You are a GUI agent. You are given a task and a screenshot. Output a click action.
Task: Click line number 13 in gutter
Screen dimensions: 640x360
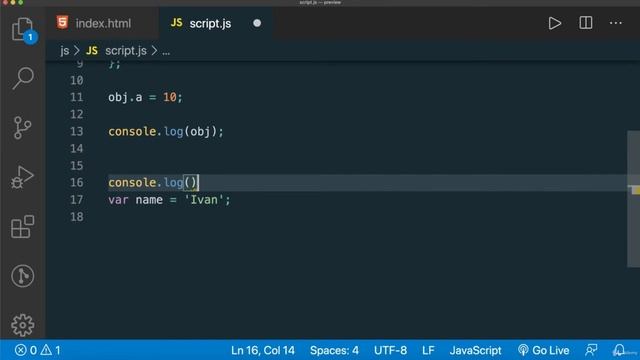coord(76,131)
